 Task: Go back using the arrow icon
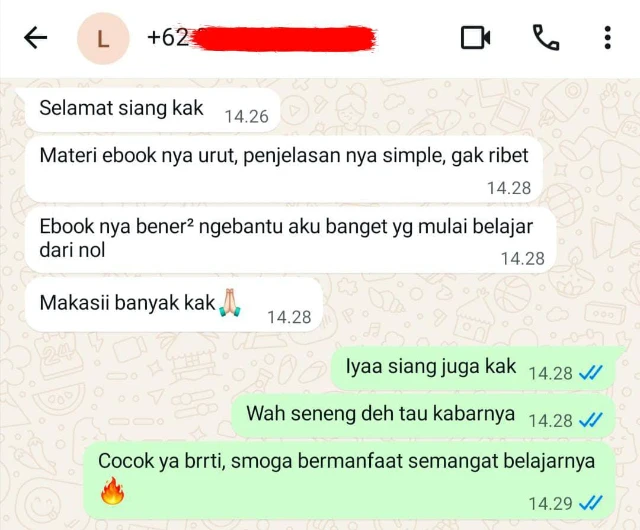36,38
